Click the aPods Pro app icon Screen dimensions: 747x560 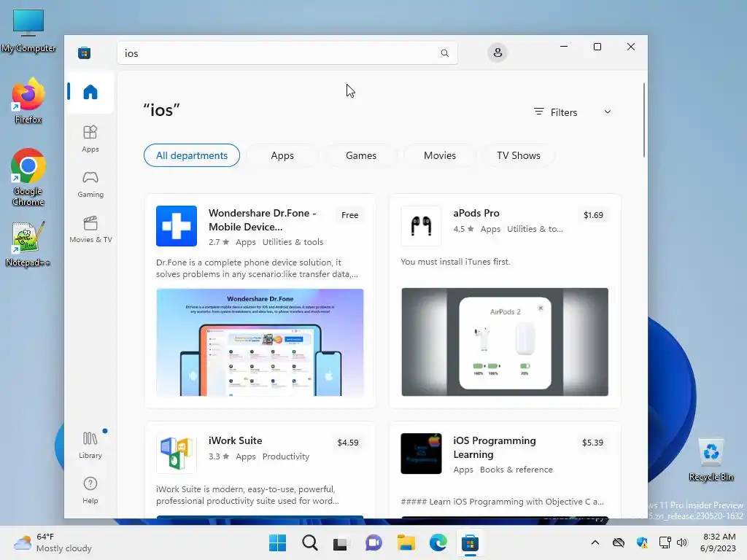click(421, 226)
